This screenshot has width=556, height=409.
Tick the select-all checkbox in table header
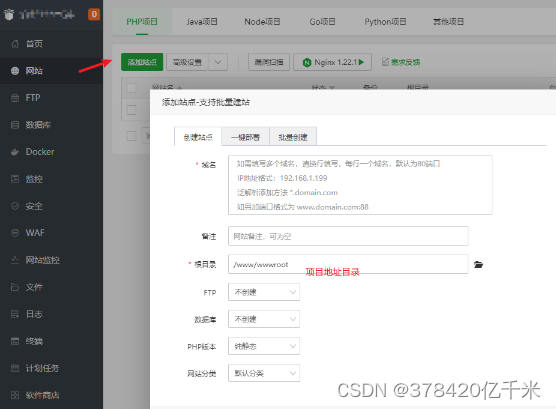[131, 88]
